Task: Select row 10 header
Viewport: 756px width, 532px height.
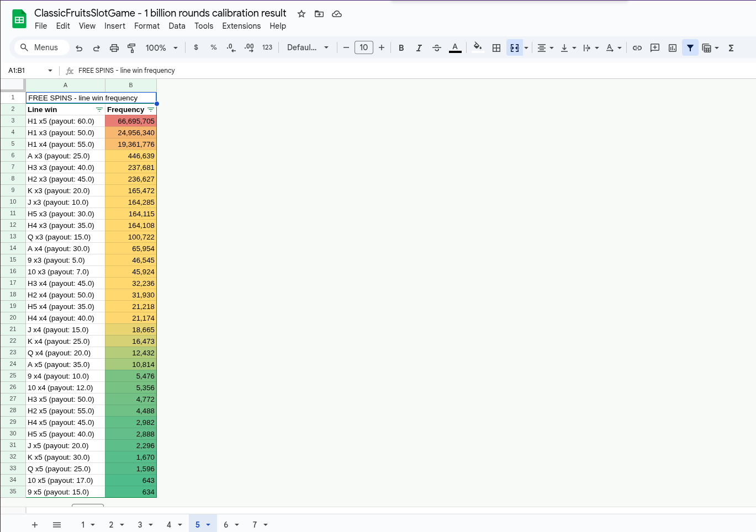Action: [x=13, y=202]
